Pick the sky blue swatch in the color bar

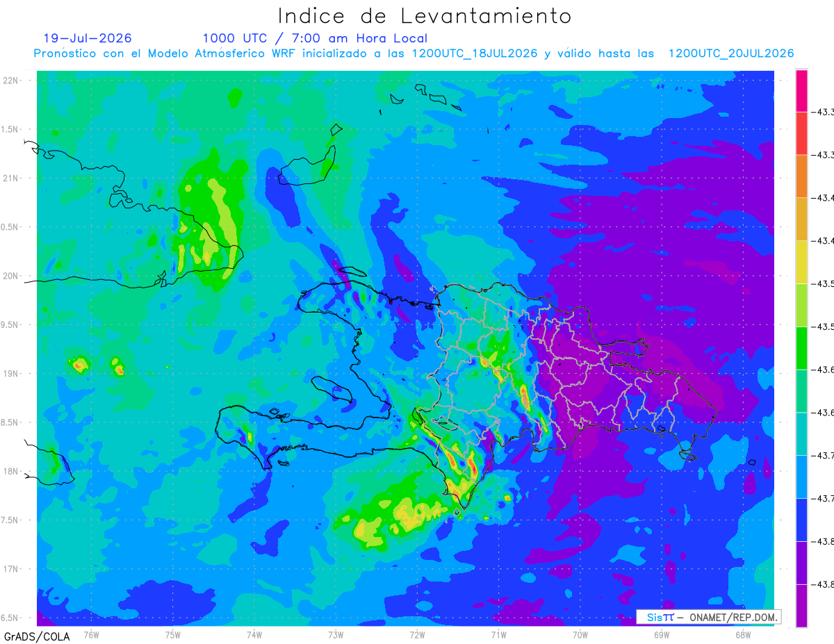click(801, 477)
